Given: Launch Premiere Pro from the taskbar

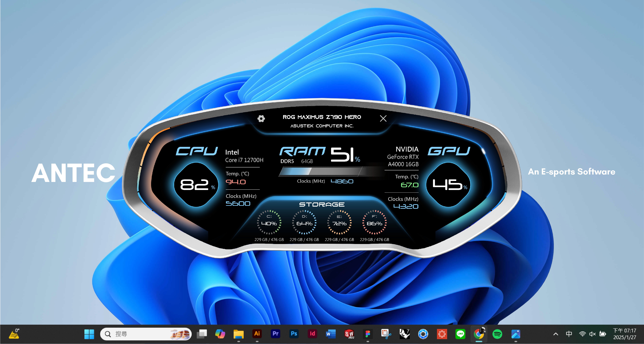Looking at the screenshot, I should 276,334.
